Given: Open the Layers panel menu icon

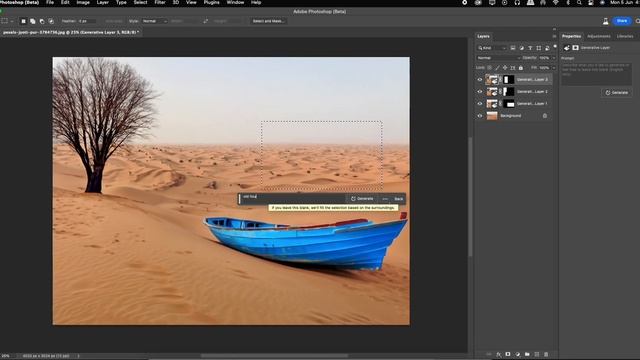Looking at the screenshot, I should coord(554,36).
